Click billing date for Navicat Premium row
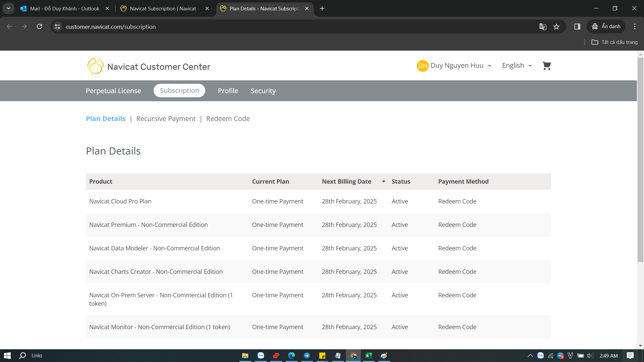The height and width of the screenshot is (362, 644). click(349, 225)
